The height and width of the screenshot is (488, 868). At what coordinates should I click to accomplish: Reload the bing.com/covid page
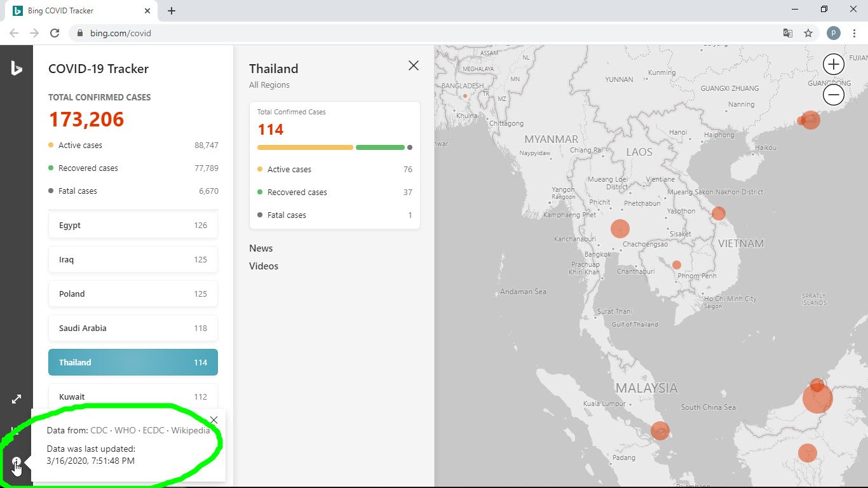coord(55,33)
